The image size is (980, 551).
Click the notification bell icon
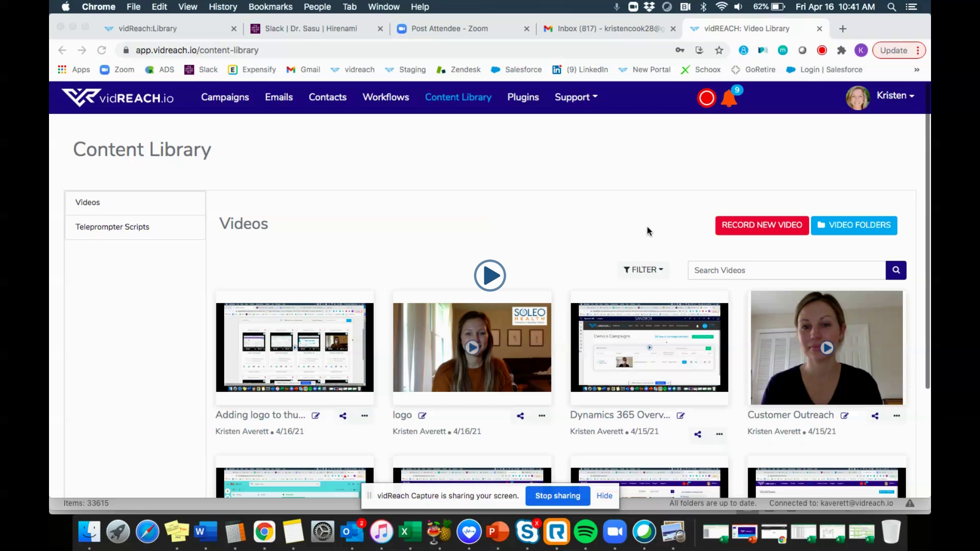click(729, 98)
